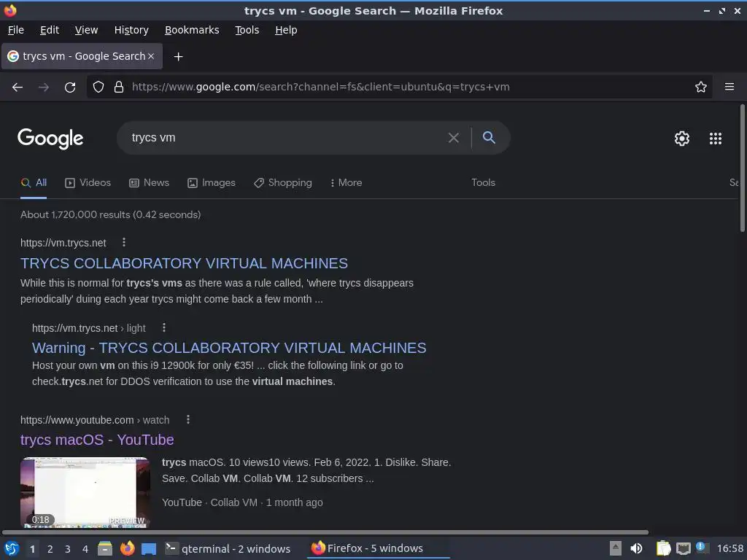Open options for vm.trycs.net result
The image size is (747, 560).
click(124, 242)
